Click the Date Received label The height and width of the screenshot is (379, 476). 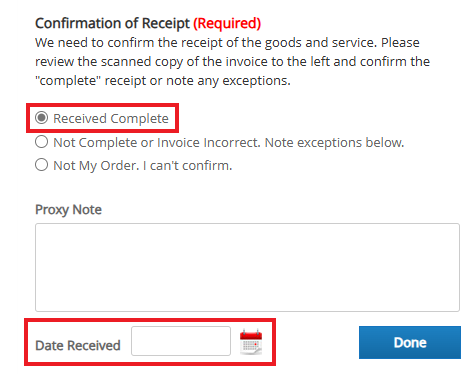[x=78, y=345]
